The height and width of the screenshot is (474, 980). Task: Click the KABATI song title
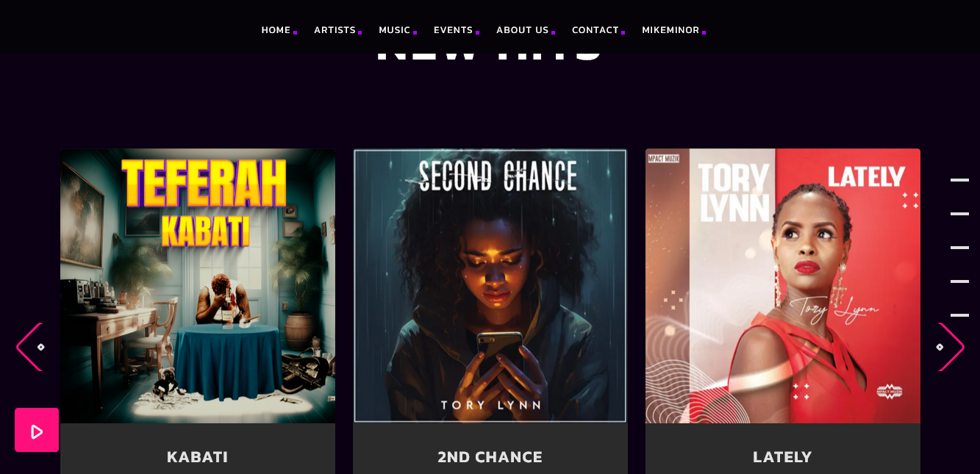click(198, 456)
